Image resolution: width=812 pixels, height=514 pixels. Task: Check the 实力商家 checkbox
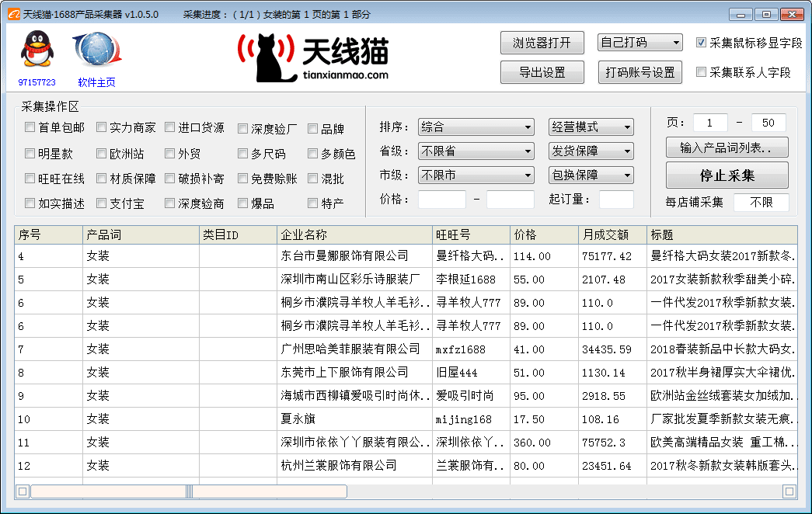[102, 127]
